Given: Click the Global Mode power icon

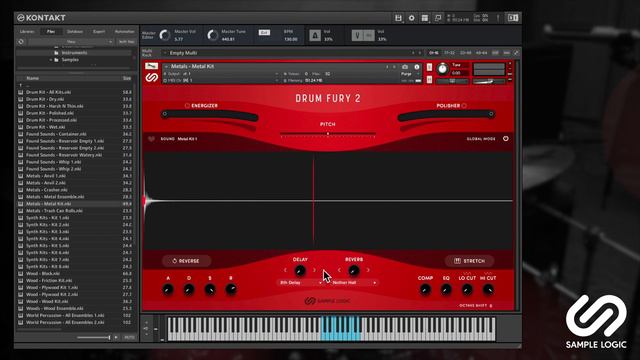Looking at the screenshot, I should click(x=506, y=139).
